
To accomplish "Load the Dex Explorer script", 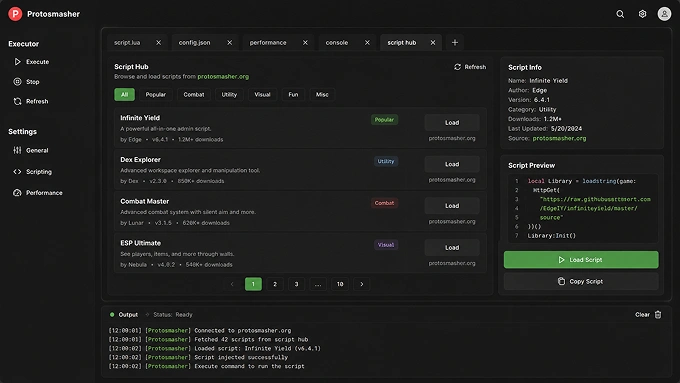I will 452,164.
